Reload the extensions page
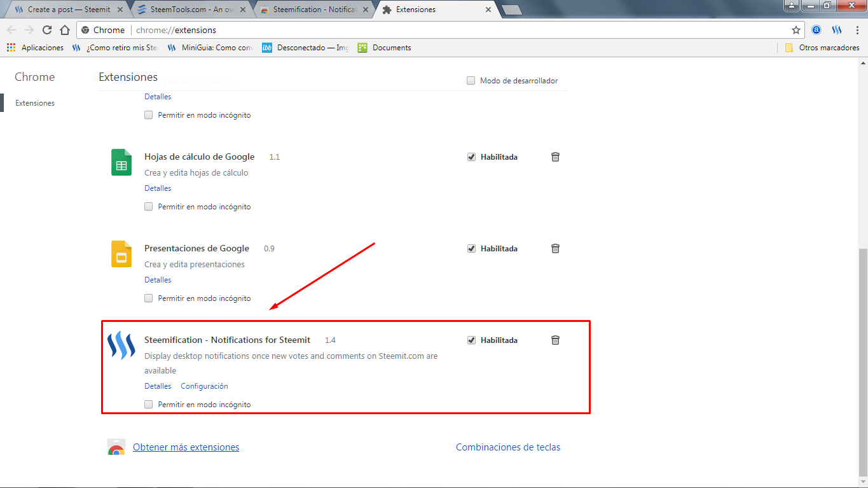868x488 pixels. pos(47,30)
